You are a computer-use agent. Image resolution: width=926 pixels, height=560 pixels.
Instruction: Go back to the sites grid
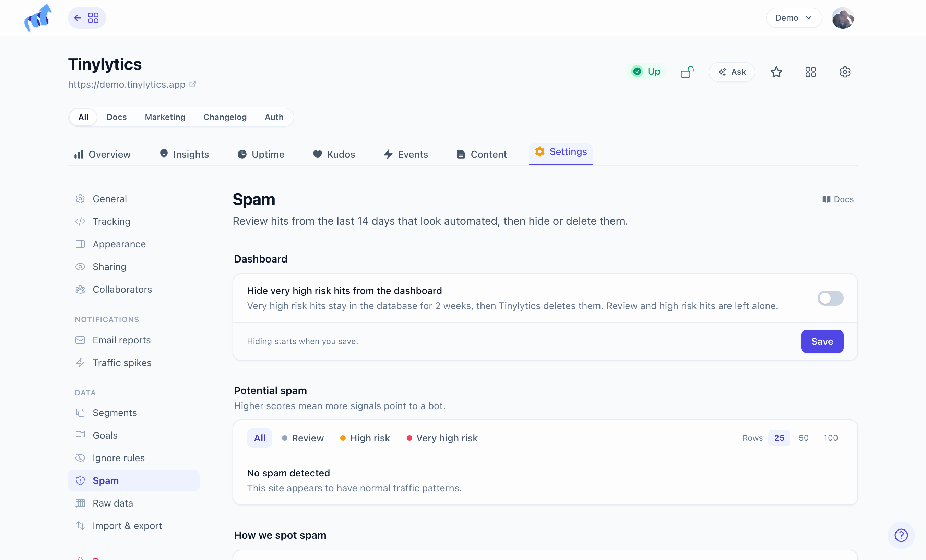[87, 18]
